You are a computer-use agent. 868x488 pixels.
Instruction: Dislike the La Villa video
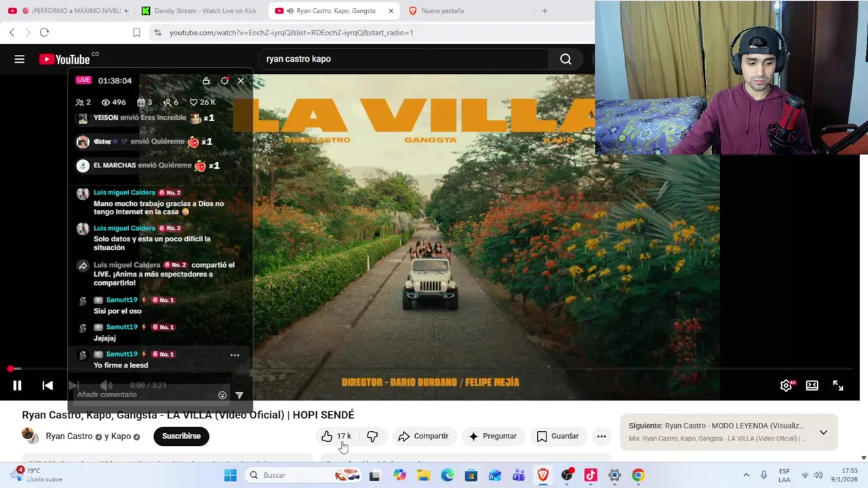coord(372,436)
